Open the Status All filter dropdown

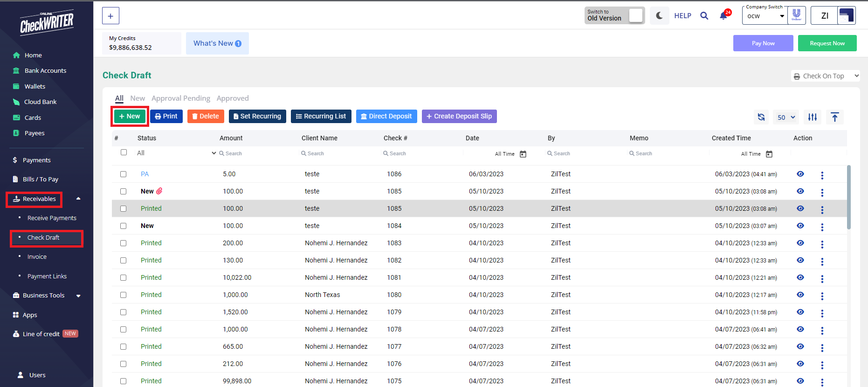click(176, 153)
